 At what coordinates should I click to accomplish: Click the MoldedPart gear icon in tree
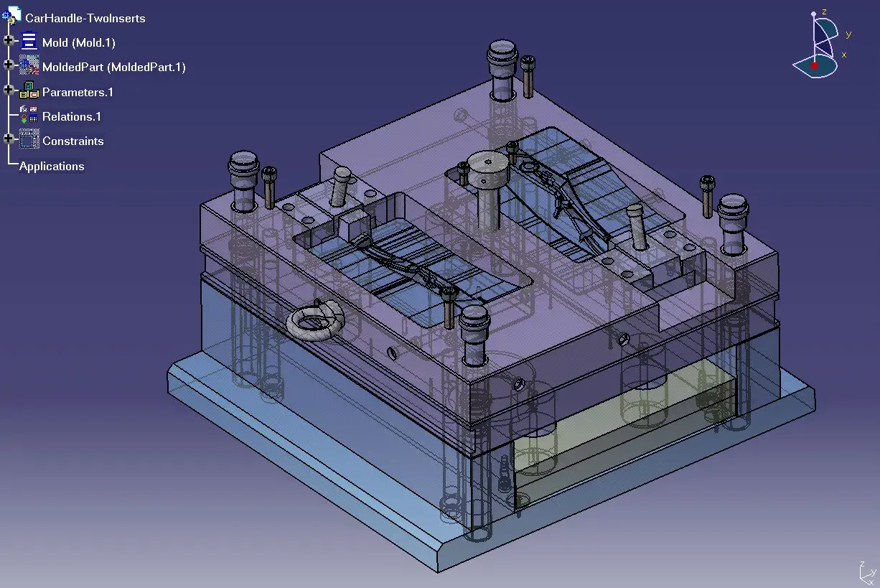pos(29,66)
